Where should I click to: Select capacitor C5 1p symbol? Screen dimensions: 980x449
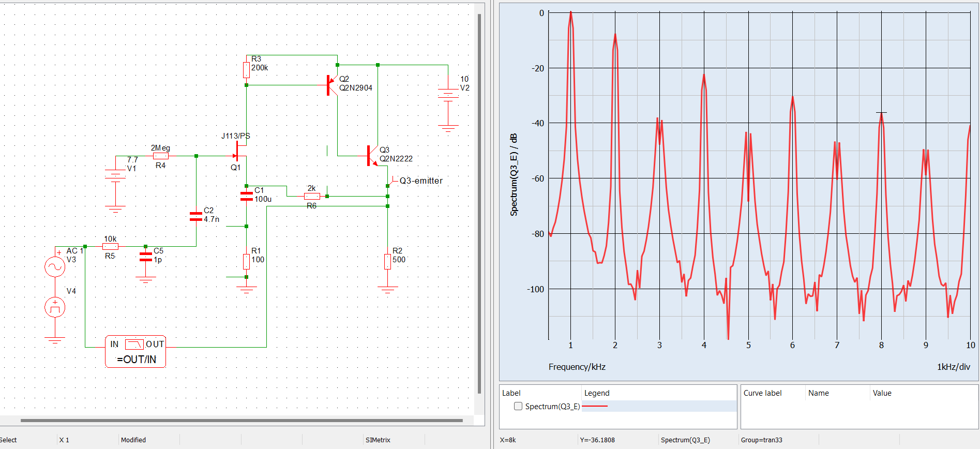pyautogui.click(x=146, y=257)
